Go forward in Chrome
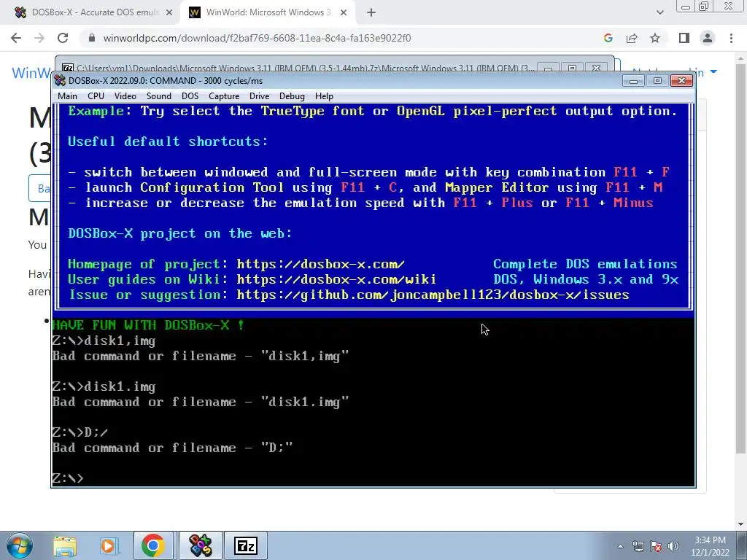 pyautogui.click(x=39, y=38)
